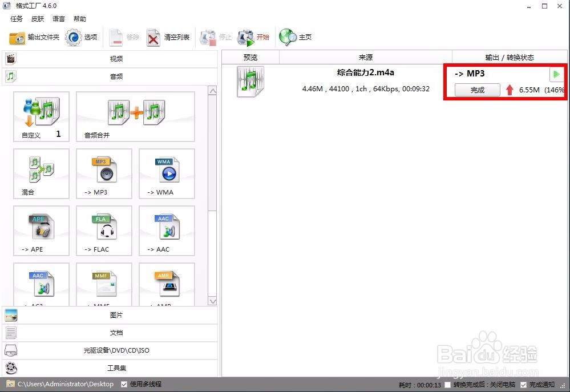The height and width of the screenshot is (392, 570).
Task: Expand the 视频 video category section
Action: click(110, 59)
